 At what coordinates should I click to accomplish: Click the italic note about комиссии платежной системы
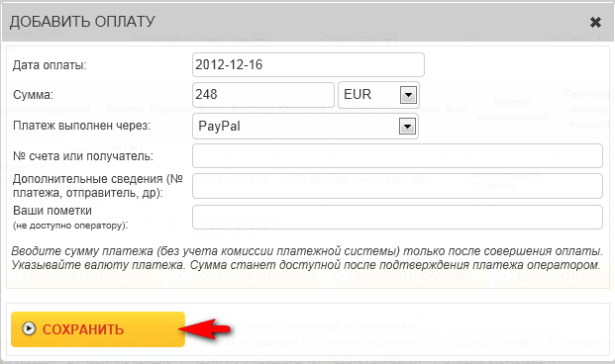pyautogui.click(x=306, y=258)
